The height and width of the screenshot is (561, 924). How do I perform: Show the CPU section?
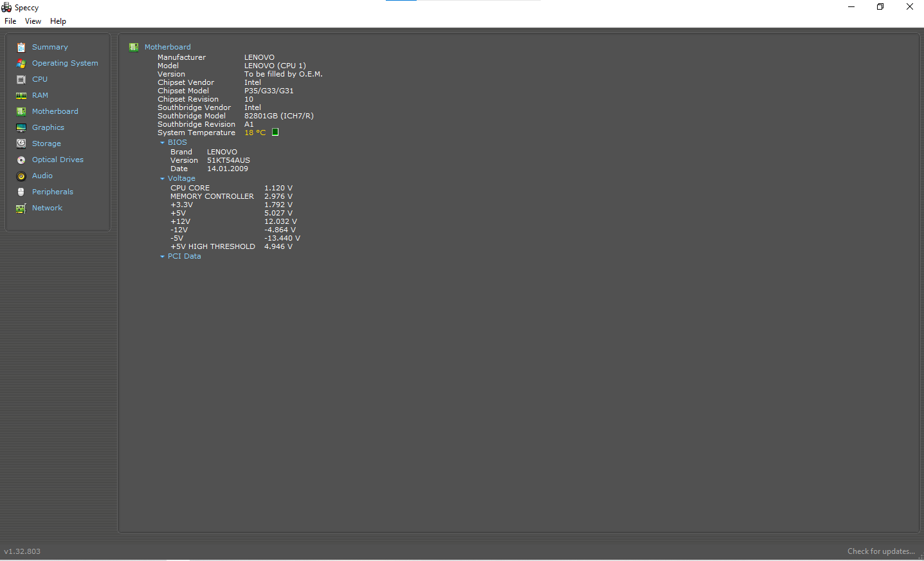pyautogui.click(x=40, y=79)
